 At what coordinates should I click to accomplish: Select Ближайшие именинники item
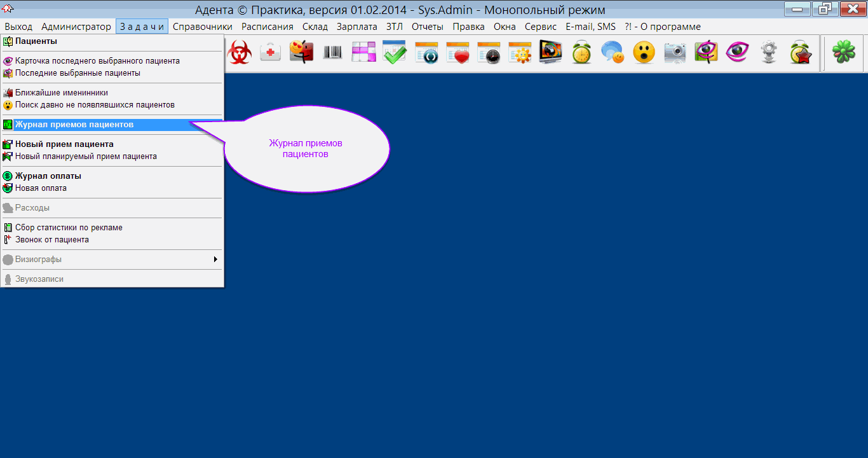(62, 93)
